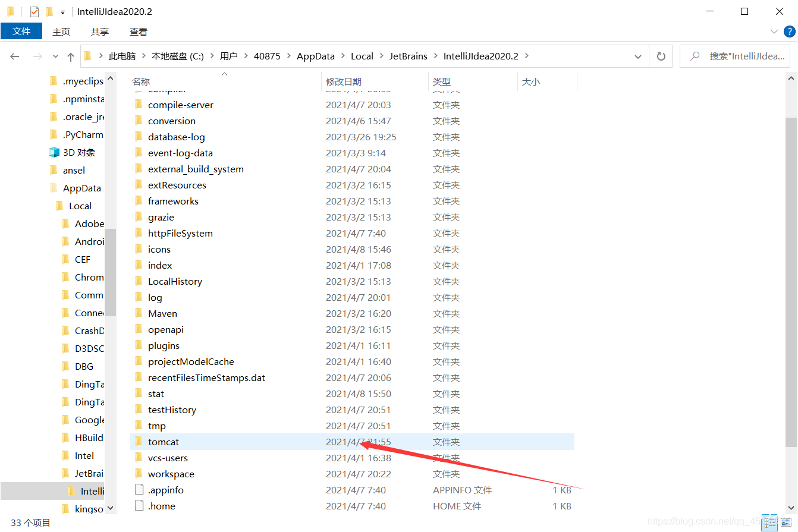Image resolution: width=798 pixels, height=532 pixels.
Task: Click the address bar folder icon
Action: [x=87, y=56]
